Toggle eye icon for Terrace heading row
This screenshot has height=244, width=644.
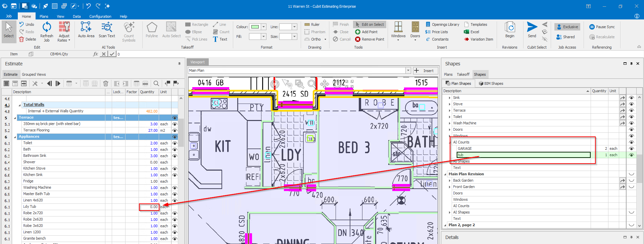175,118
